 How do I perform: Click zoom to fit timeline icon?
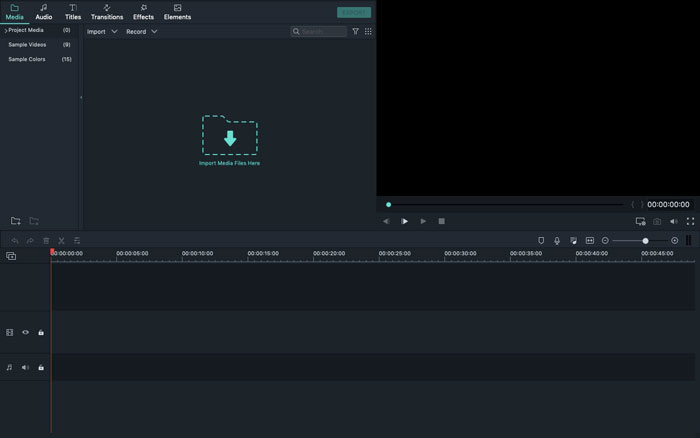coord(590,241)
